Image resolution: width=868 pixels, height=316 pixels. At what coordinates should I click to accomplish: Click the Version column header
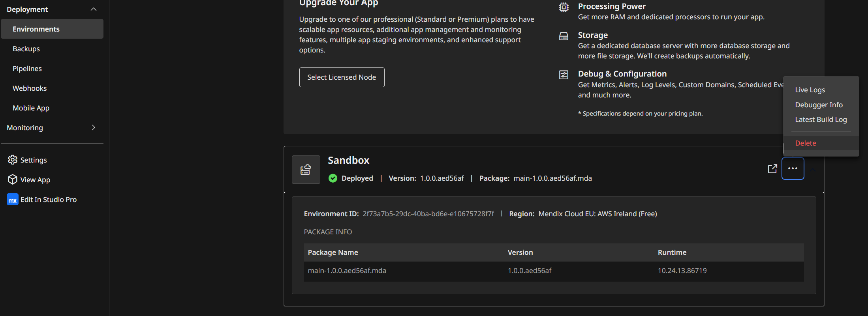coord(520,252)
